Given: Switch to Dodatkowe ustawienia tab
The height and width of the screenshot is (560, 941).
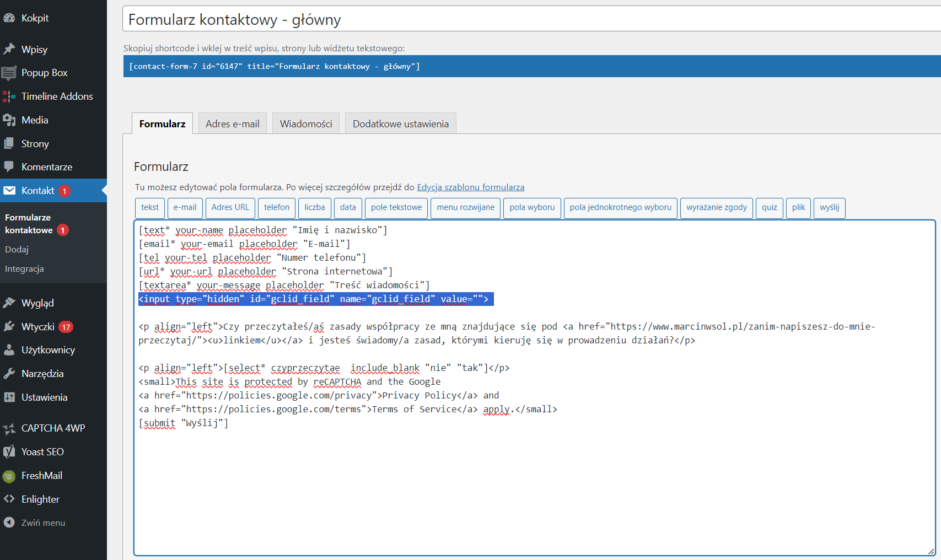Looking at the screenshot, I should click(x=401, y=123).
